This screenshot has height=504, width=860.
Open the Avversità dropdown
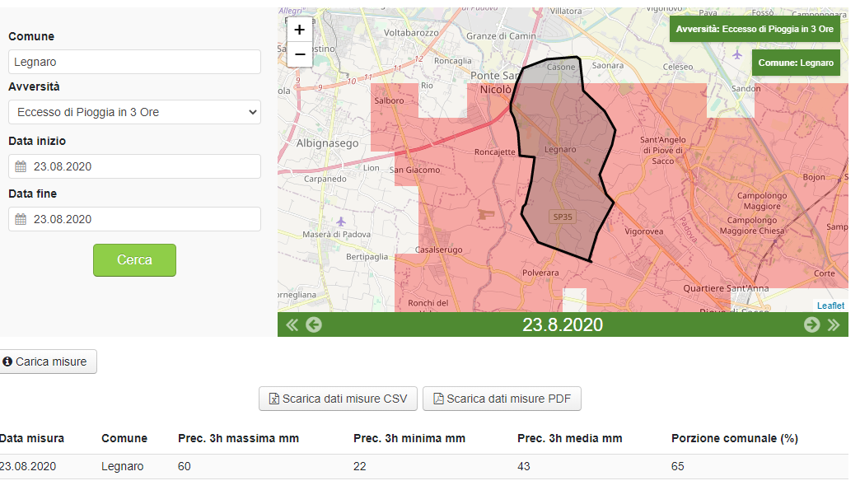click(x=134, y=112)
